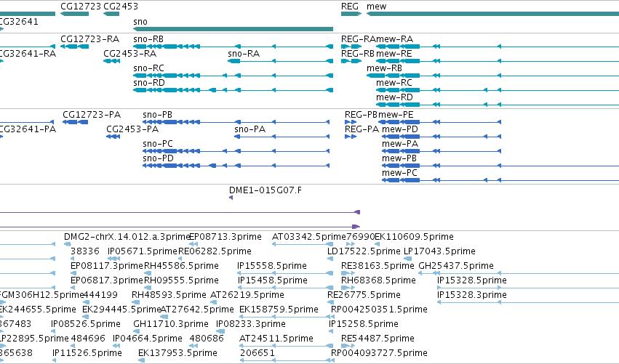Click the EP08713.3prime EST label
This screenshot has width=619, height=364.
click(x=225, y=237)
